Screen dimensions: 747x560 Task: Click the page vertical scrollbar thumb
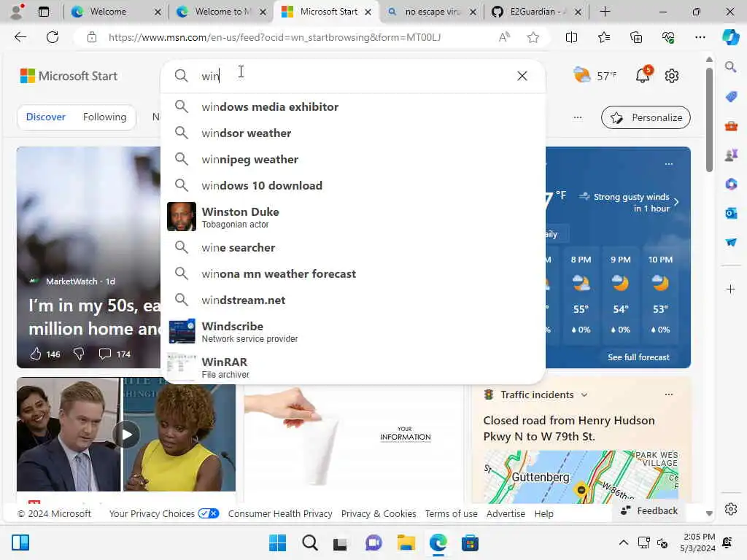(x=709, y=119)
